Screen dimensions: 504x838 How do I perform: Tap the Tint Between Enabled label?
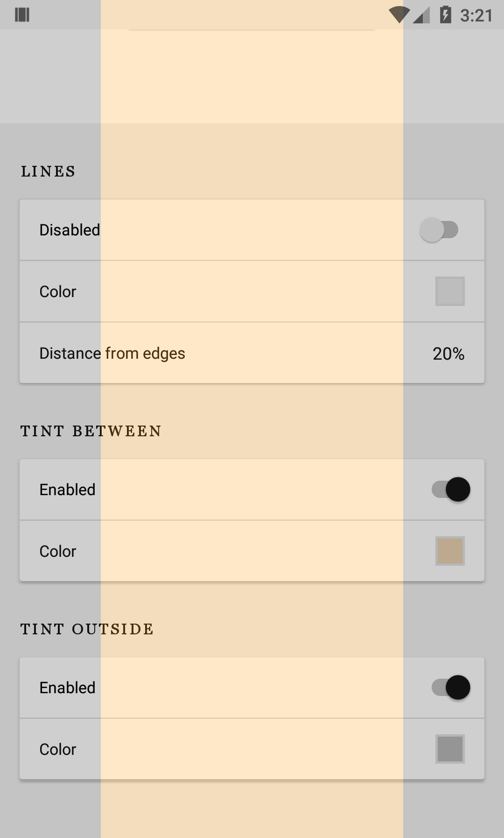tap(67, 490)
